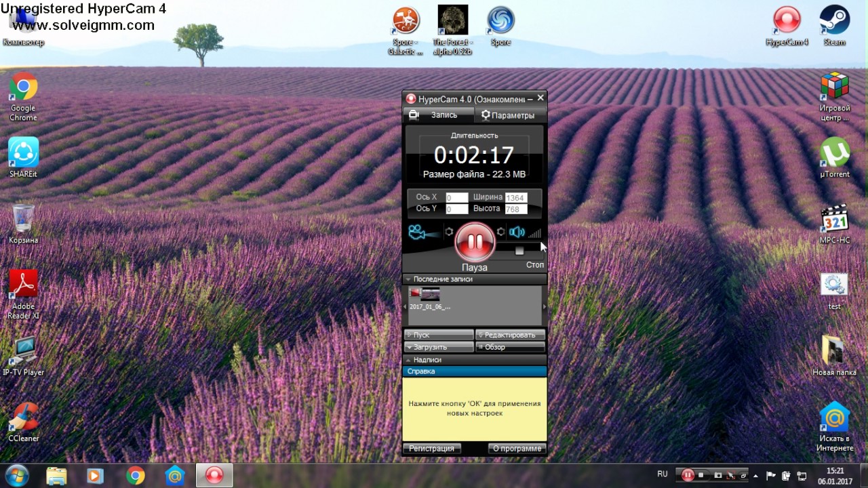Pause recording with the big red button
This screenshot has width=868, height=488.
pos(475,242)
